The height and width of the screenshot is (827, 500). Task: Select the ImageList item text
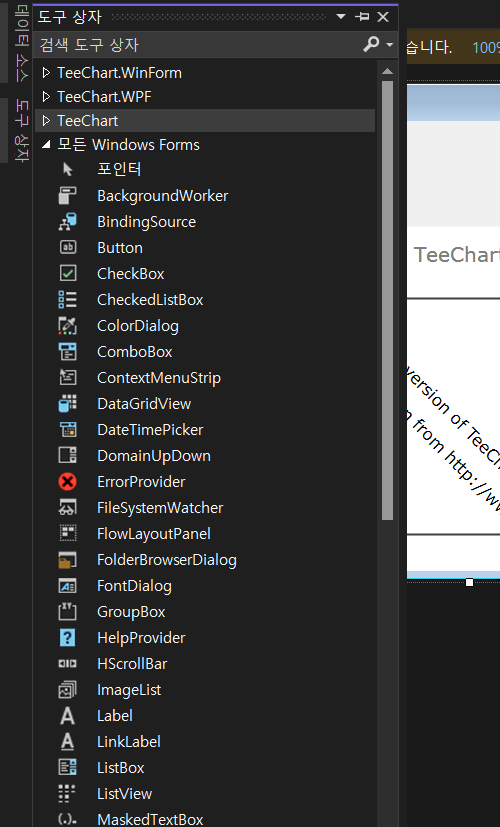tap(129, 690)
